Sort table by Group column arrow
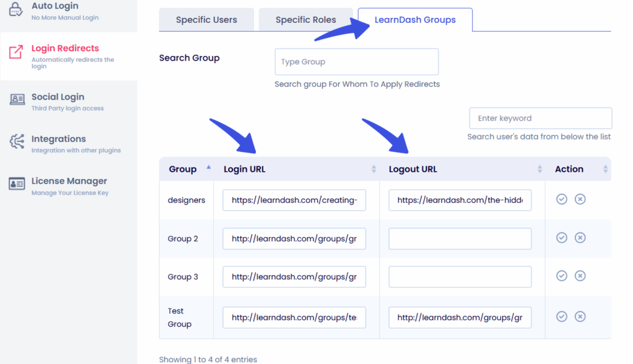Viewport: 633px width, 364px height. point(209,167)
